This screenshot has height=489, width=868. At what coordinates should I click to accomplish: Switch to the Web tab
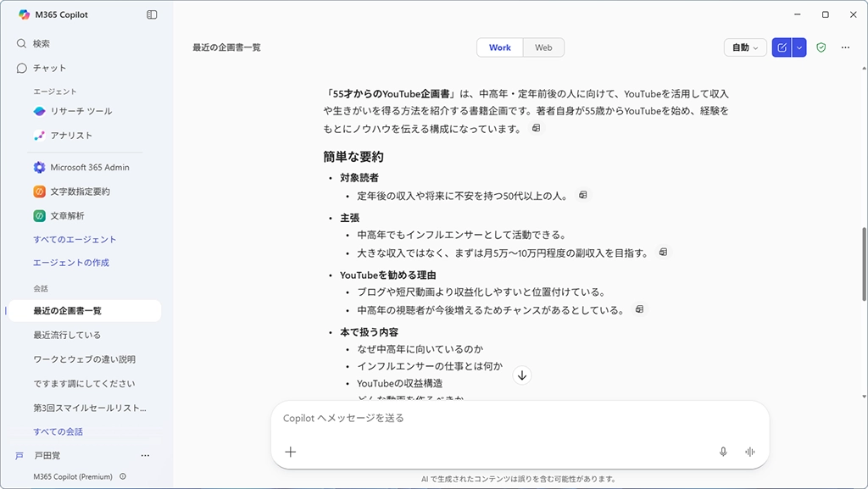click(543, 47)
